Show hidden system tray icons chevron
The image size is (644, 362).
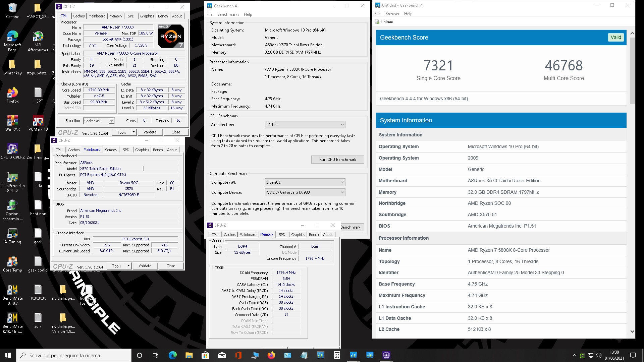[x=574, y=355]
